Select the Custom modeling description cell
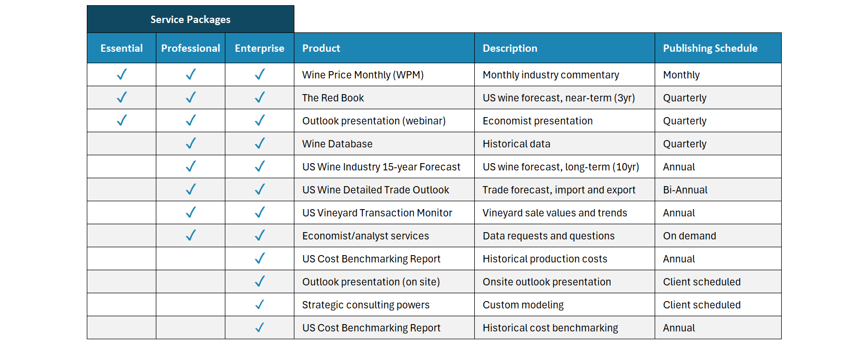 523,305
